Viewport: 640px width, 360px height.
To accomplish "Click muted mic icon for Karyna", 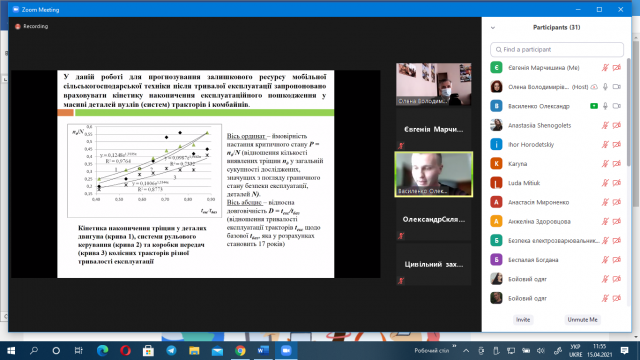I will click(605, 164).
